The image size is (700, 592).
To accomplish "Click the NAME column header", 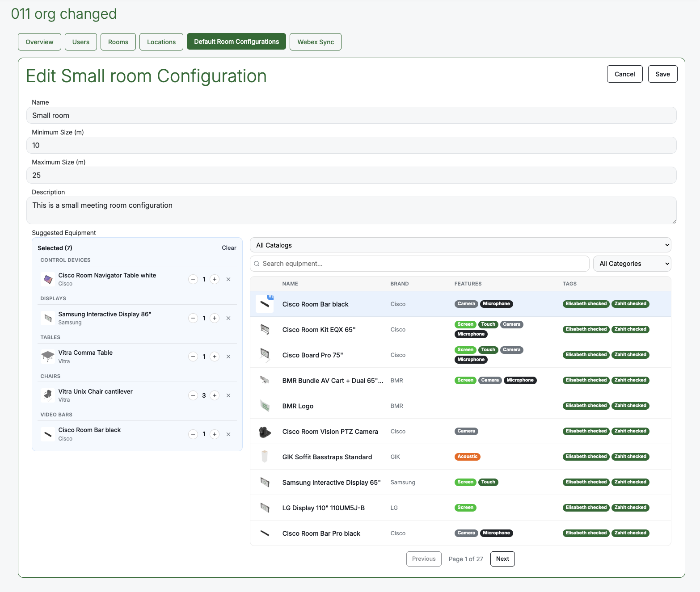I will coord(290,284).
